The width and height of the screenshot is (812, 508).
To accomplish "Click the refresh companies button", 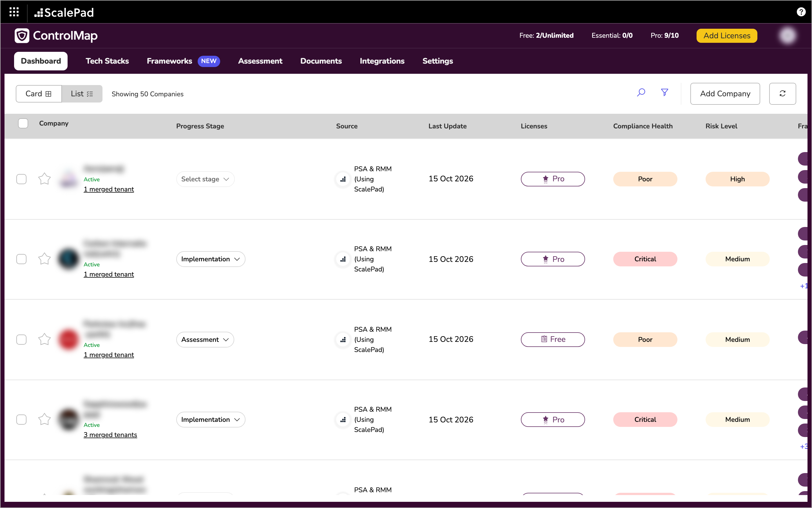I will pyautogui.click(x=782, y=94).
